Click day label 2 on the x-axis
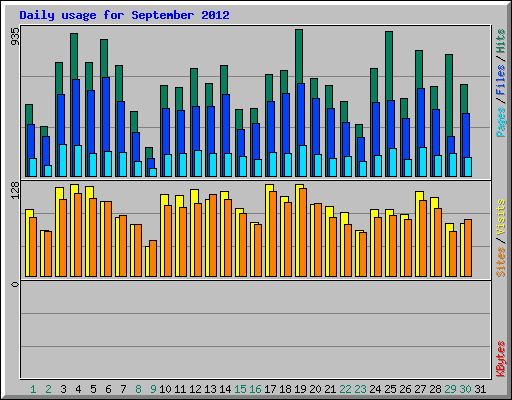 (x=48, y=389)
